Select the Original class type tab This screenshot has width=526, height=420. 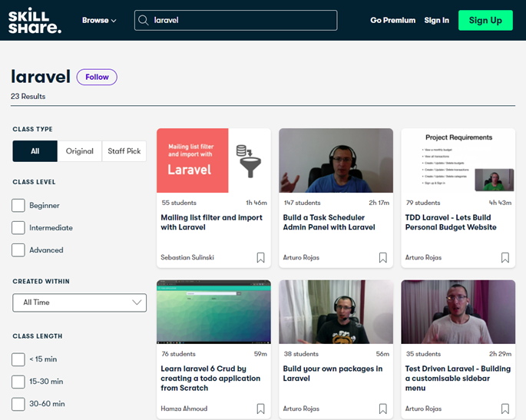(80, 151)
